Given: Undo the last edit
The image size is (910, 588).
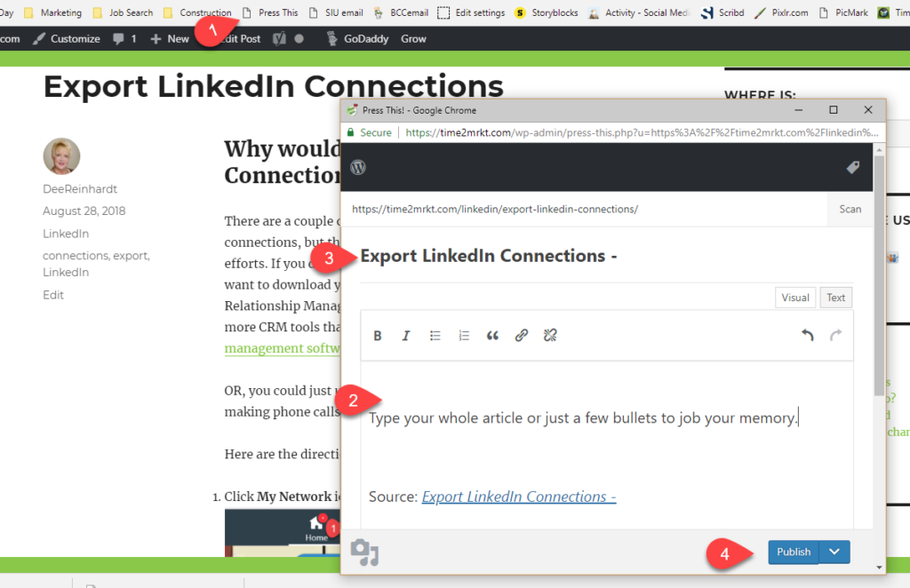Looking at the screenshot, I should click(x=807, y=335).
